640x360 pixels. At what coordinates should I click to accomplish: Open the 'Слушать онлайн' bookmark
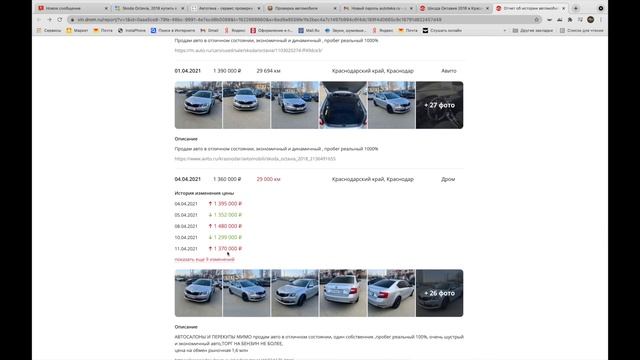(x=442, y=30)
